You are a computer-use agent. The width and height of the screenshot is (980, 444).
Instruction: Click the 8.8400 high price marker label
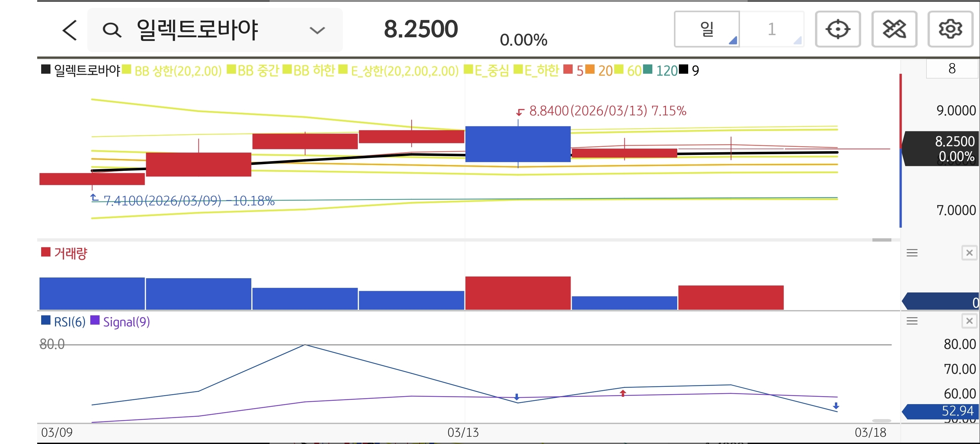click(x=607, y=111)
